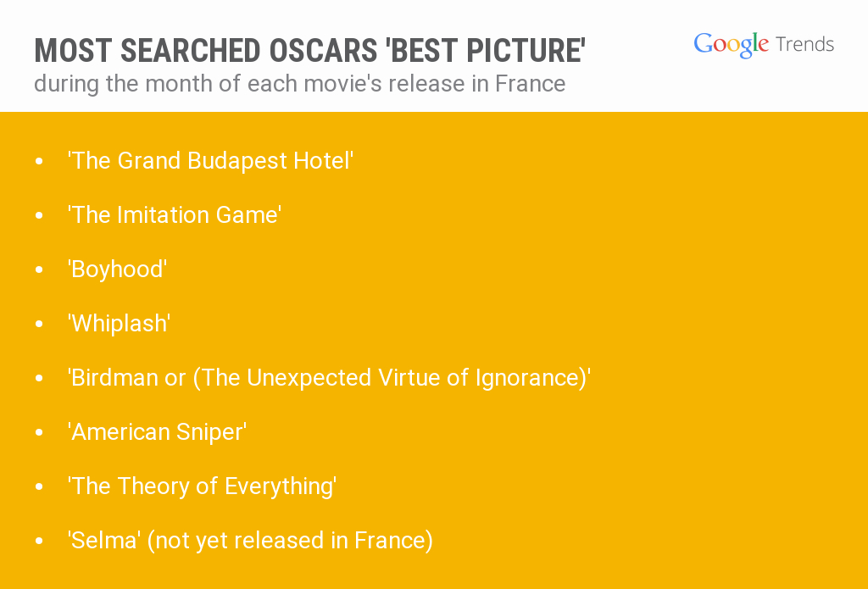The width and height of the screenshot is (868, 589).
Task: Select 'The Imitation Game' list item
Action: click(175, 214)
